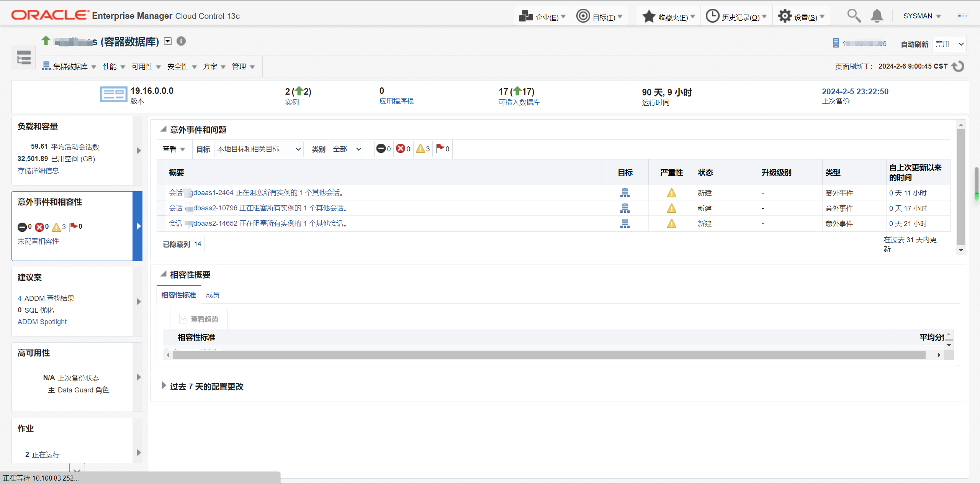980x484 pixels.
Task: Open the navigation tree sidebar icon
Action: 24,58
